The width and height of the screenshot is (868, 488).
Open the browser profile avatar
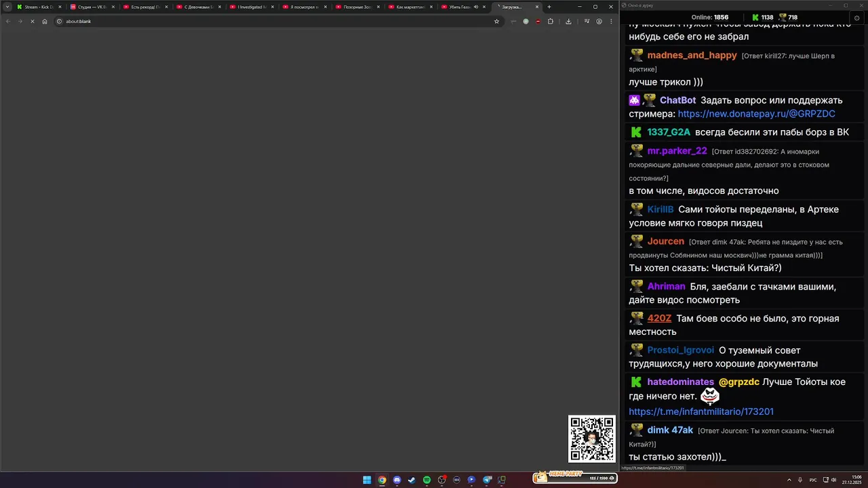[x=599, y=21]
